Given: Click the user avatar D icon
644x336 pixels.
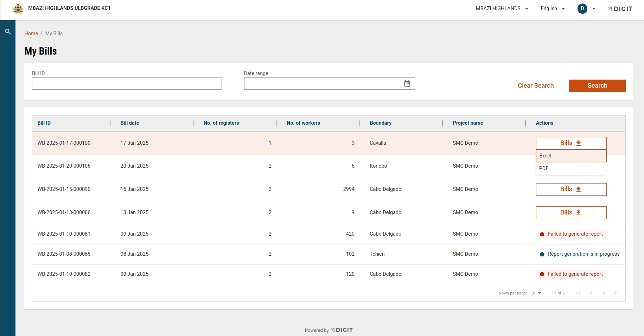Looking at the screenshot, I should coord(582,8).
